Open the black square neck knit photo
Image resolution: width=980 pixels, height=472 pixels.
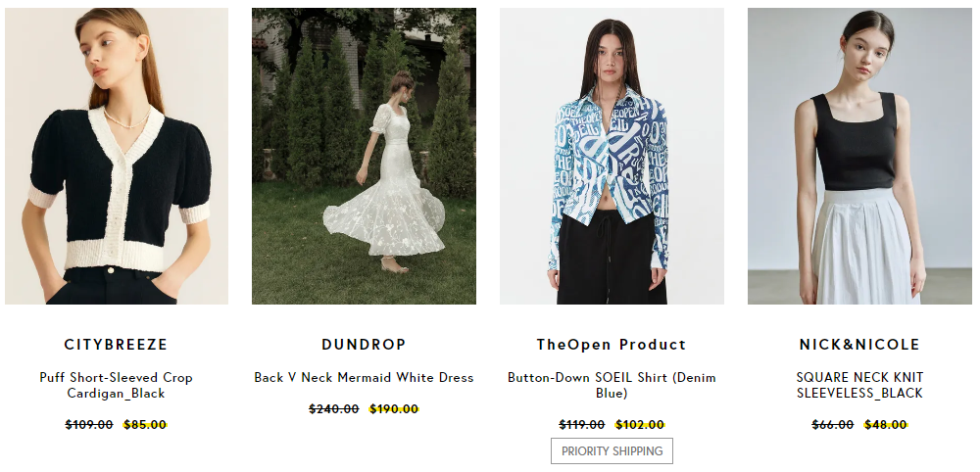tap(859, 156)
